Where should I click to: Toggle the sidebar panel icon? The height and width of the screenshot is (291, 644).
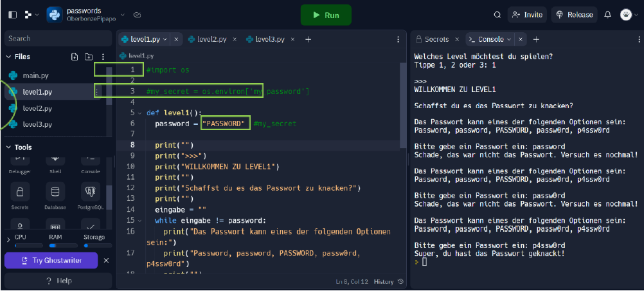pyautogui.click(x=13, y=14)
